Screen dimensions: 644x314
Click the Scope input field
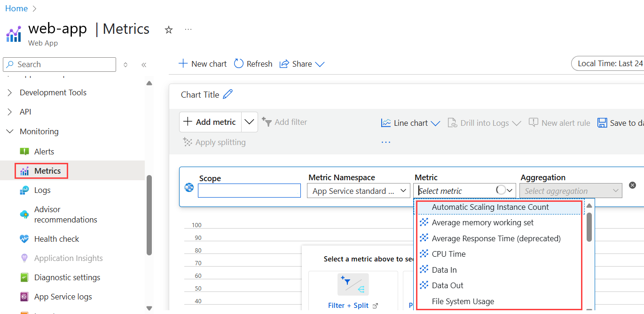pyautogui.click(x=249, y=191)
